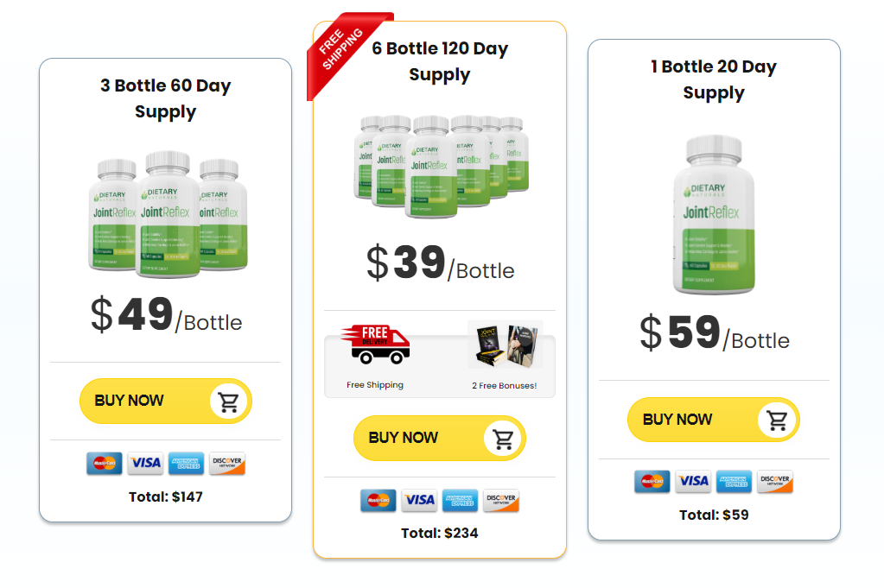
Task: Click the three JointReflex bottles image
Action: tap(168, 214)
